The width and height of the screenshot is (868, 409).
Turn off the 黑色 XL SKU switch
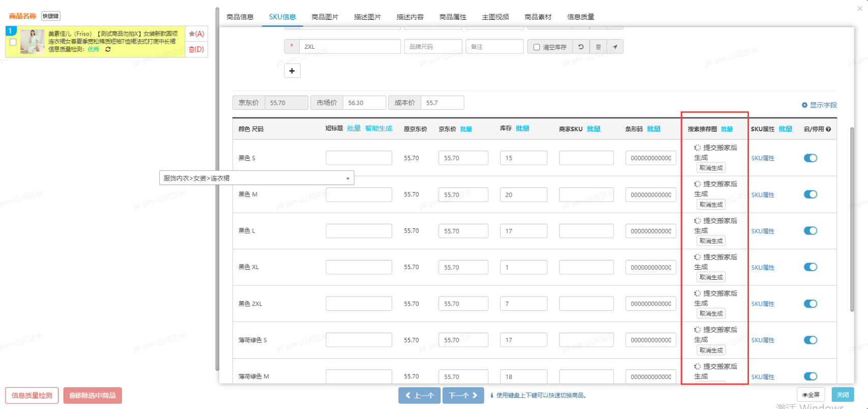[x=811, y=267]
